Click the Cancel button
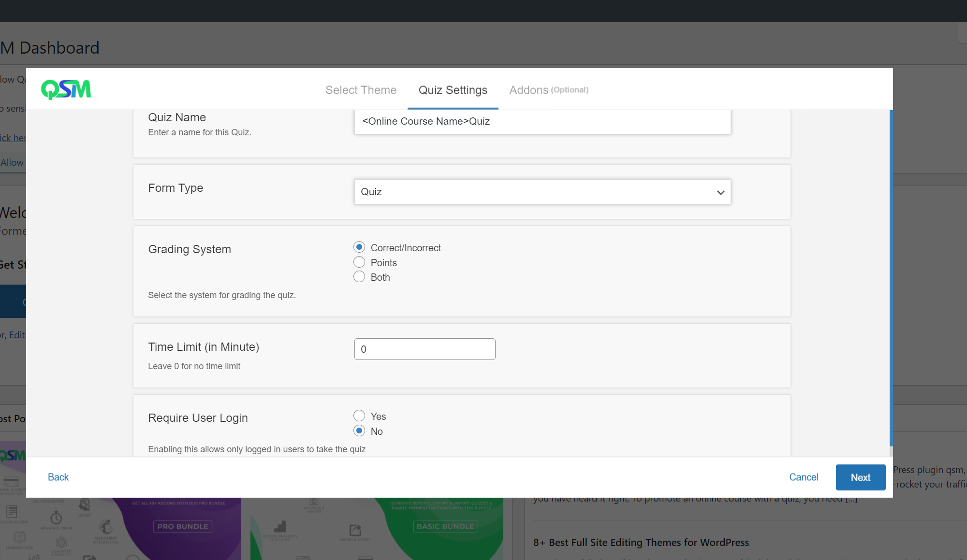Screen dimensions: 967x560 pos(804,477)
